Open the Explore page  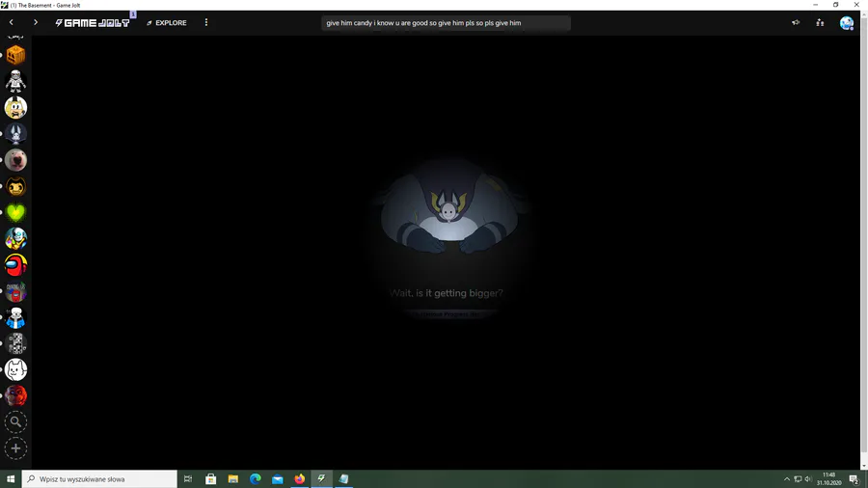167,23
